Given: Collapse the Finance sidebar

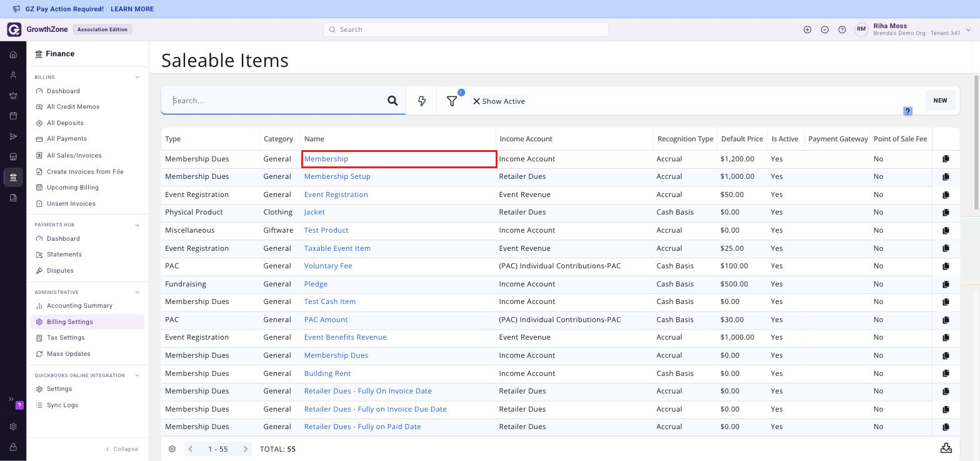Looking at the screenshot, I should coord(122,449).
